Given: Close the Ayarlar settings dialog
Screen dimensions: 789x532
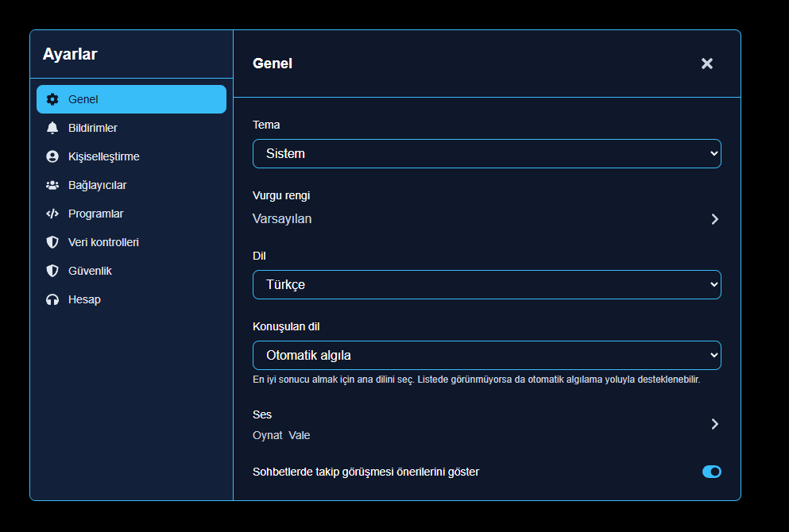Looking at the screenshot, I should pyautogui.click(x=707, y=64).
